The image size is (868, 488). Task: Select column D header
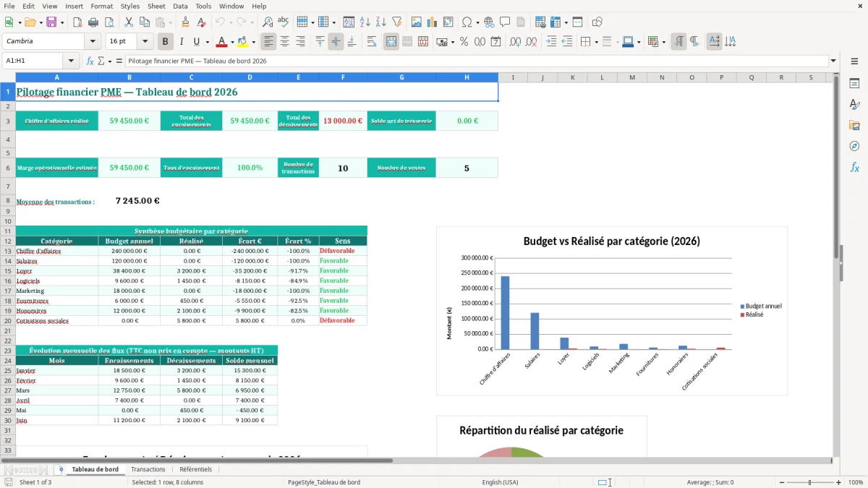pos(250,77)
